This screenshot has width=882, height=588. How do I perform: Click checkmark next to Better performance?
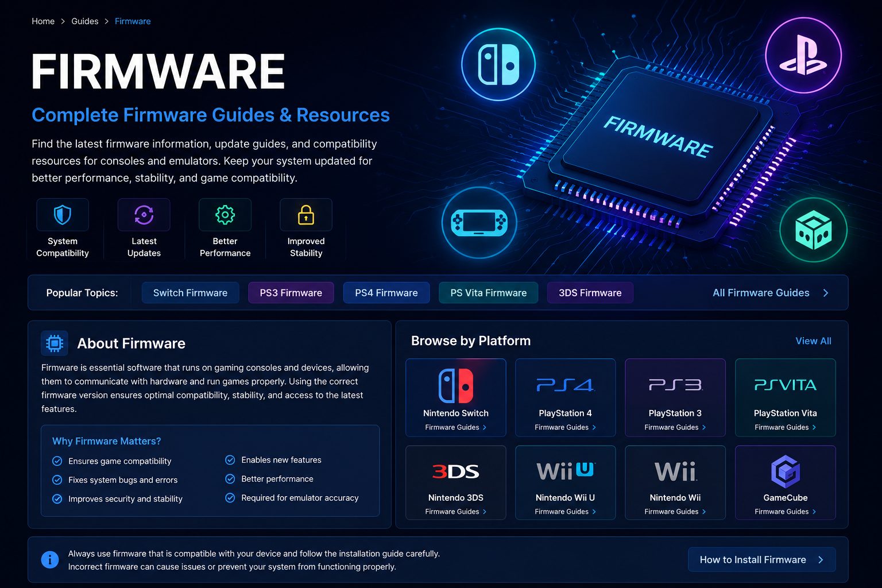tap(230, 479)
